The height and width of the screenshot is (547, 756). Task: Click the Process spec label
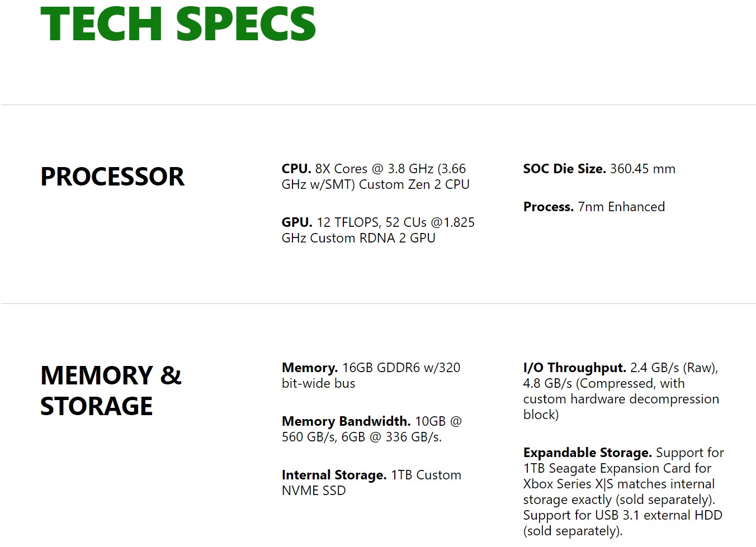point(549,207)
